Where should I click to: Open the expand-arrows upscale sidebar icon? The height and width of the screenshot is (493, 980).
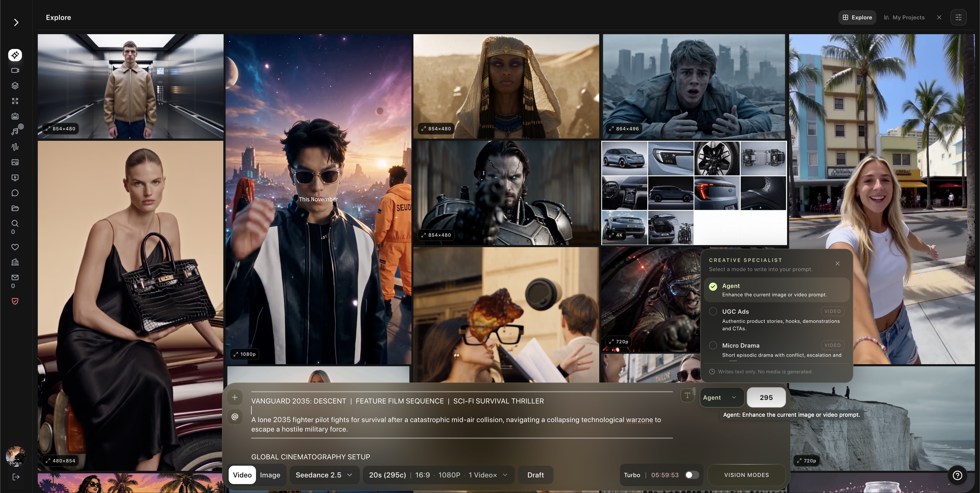coord(15,101)
